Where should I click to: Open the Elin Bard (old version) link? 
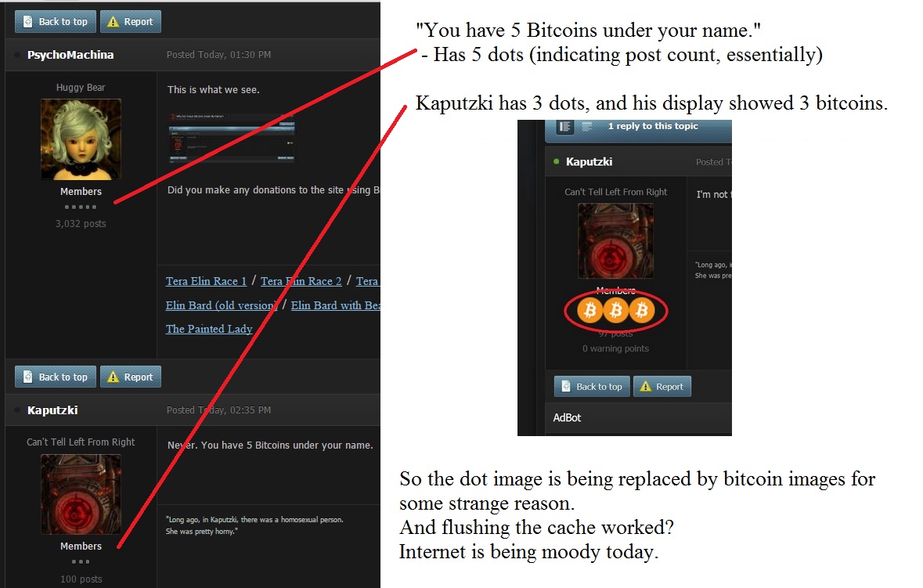(x=222, y=305)
